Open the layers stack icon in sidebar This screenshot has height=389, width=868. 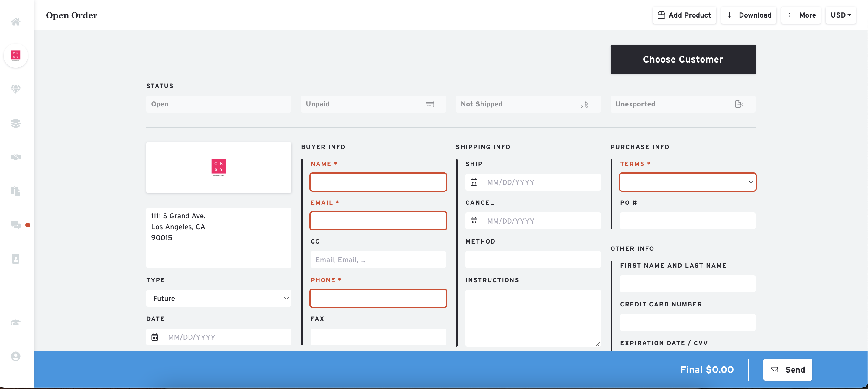point(15,123)
